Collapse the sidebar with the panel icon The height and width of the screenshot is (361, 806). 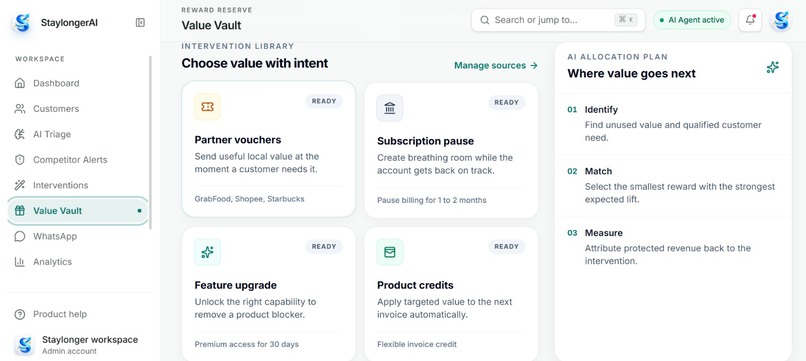coord(140,23)
